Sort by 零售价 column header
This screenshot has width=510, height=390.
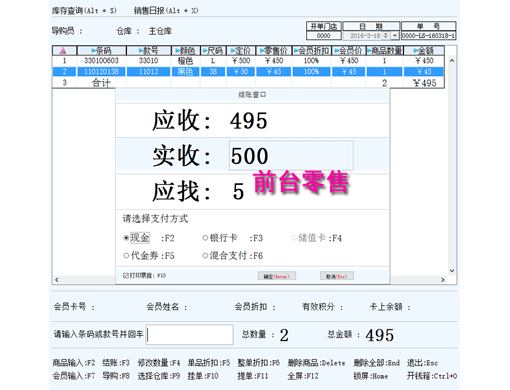[274, 51]
